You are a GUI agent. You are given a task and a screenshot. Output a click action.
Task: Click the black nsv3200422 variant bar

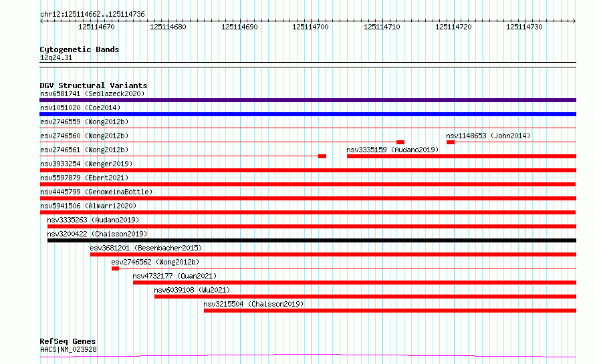pyautogui.click(x=312, y=240)
